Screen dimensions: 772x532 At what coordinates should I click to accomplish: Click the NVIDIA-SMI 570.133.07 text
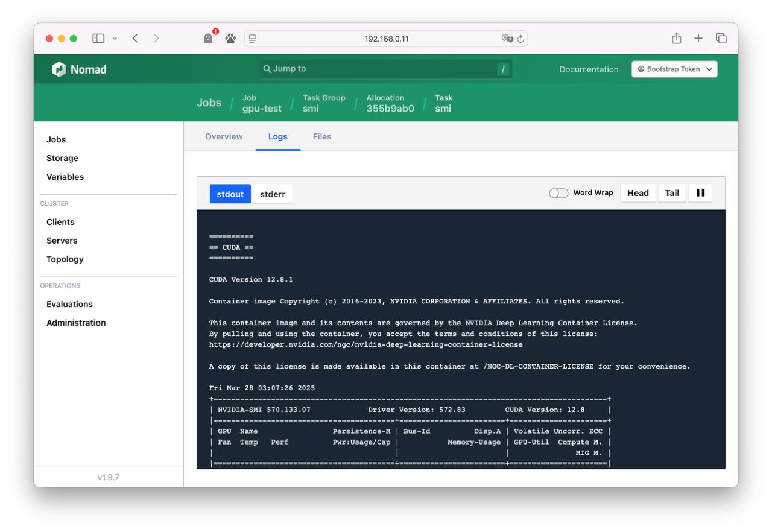coord(264,410)
